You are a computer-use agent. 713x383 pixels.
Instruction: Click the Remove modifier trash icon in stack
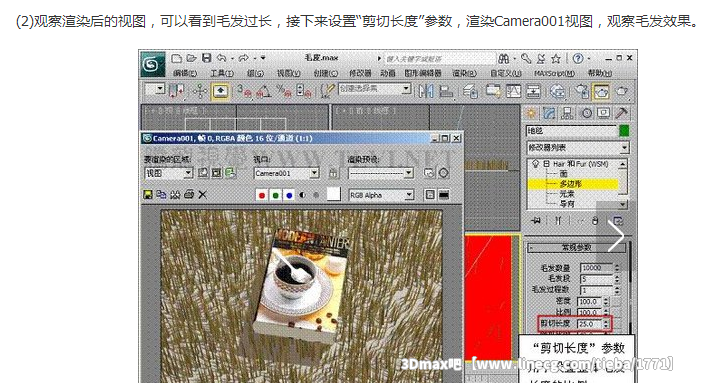coord(594,221)
